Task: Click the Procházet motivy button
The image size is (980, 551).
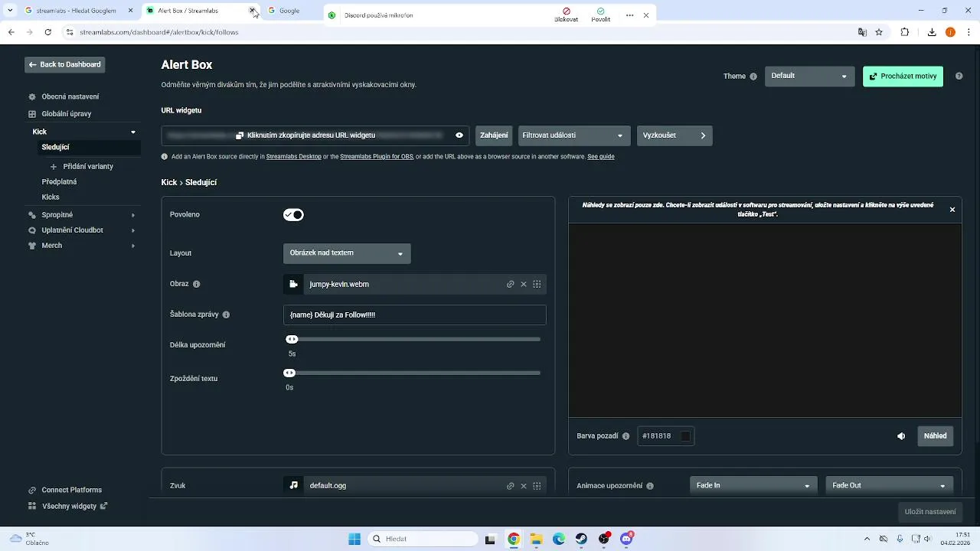Action: (903, 77)
